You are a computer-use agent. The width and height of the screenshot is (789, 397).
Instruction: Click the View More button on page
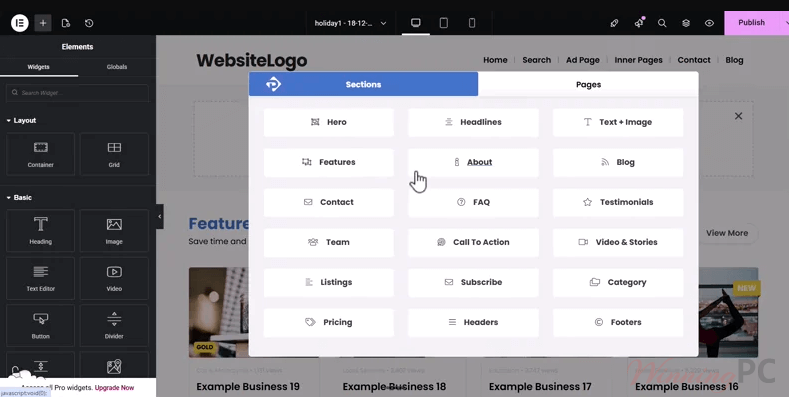pyautogui.click(x=727, y=233)
